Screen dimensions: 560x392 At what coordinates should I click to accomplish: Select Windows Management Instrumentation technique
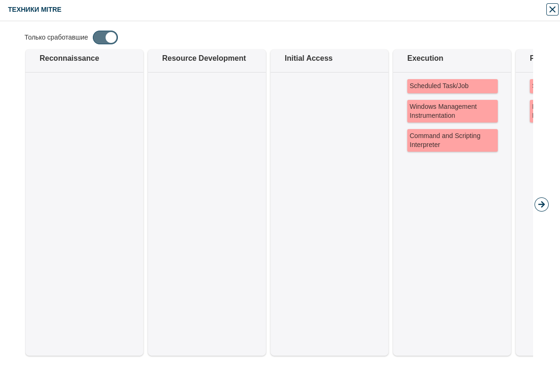tap(452, 111)
